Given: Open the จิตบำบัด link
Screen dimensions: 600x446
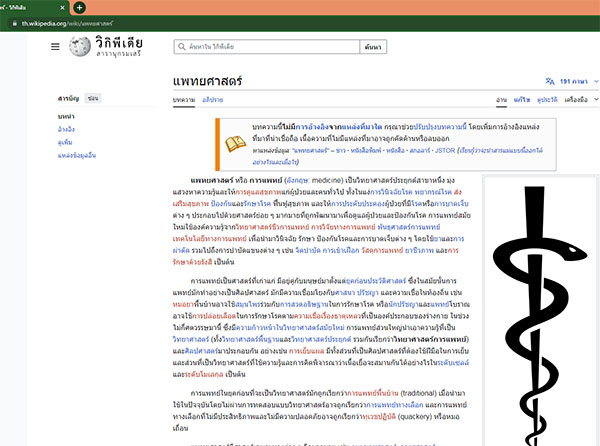Looking at the screenshot, I should pos(307,251).
